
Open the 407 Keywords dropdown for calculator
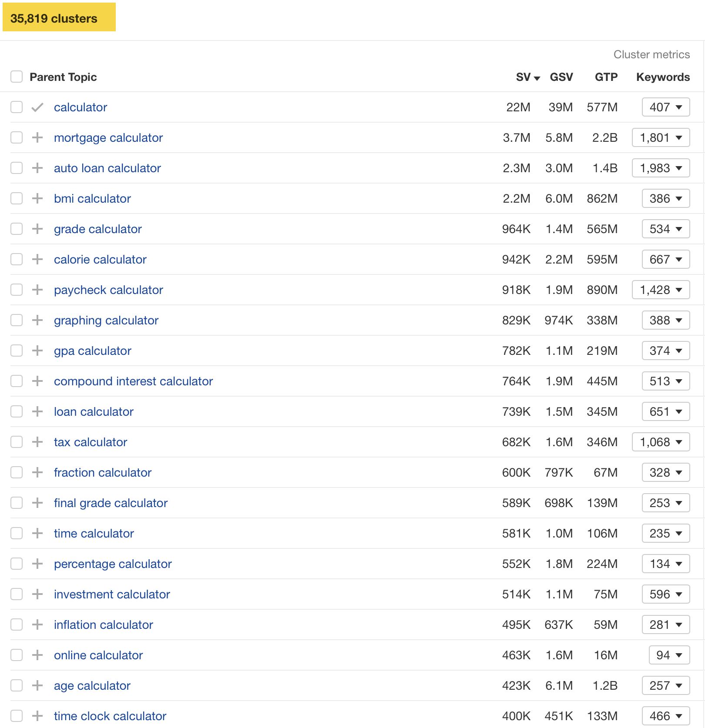[665, 107]
